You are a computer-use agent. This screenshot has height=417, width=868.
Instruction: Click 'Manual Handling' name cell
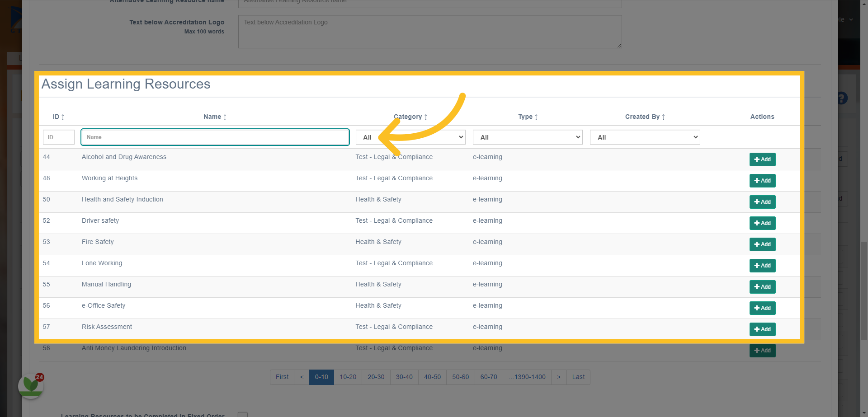point(106,284)
